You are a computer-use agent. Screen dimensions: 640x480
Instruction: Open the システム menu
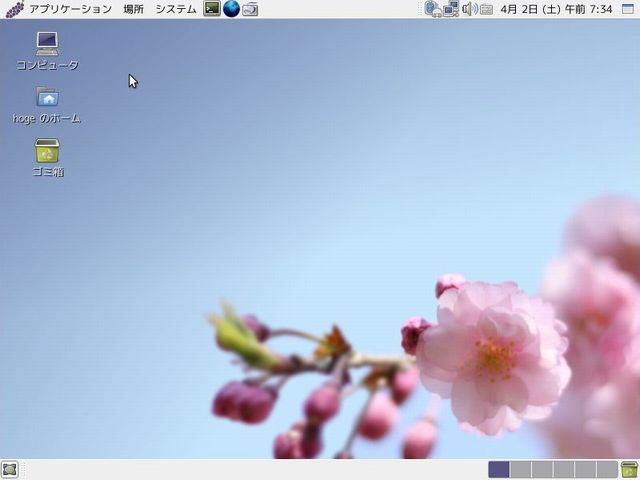click(x=175, y=9)
